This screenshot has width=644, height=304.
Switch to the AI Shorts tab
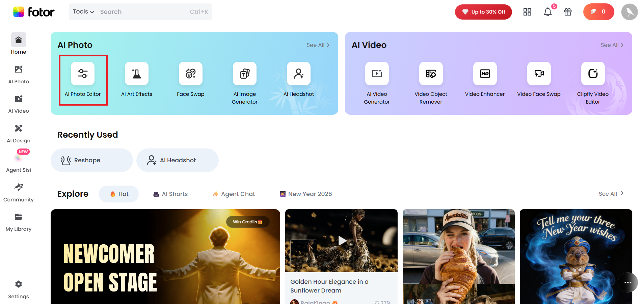(x=170, y=194)
